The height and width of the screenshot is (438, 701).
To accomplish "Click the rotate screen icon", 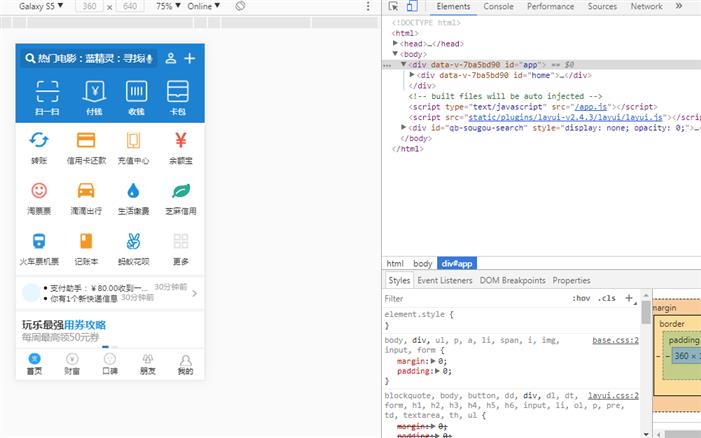I will [x=240, y=6].
